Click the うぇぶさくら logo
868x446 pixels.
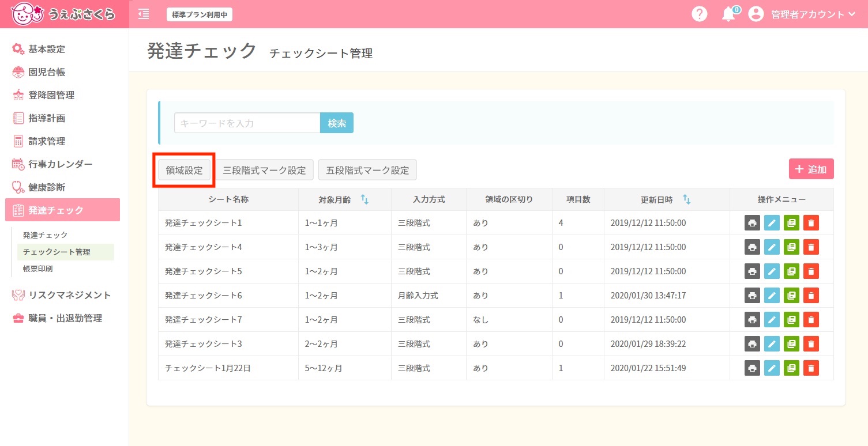pyautogui.click(x=63, y=14)
